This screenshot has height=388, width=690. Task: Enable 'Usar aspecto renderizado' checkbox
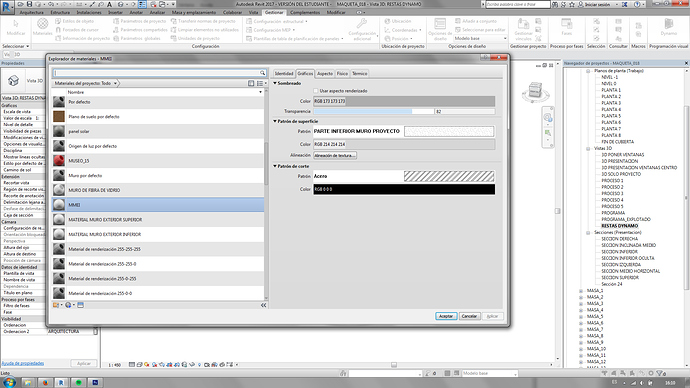tap(316, 91)
